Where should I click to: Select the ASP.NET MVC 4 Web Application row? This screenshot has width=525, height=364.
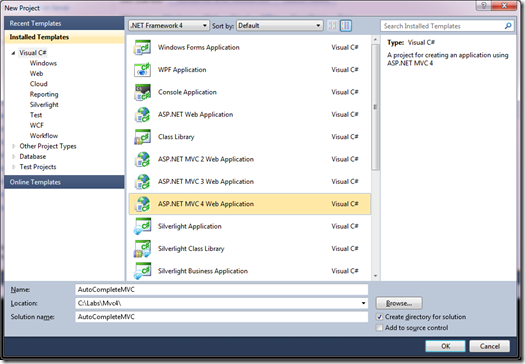click(250, 204)
